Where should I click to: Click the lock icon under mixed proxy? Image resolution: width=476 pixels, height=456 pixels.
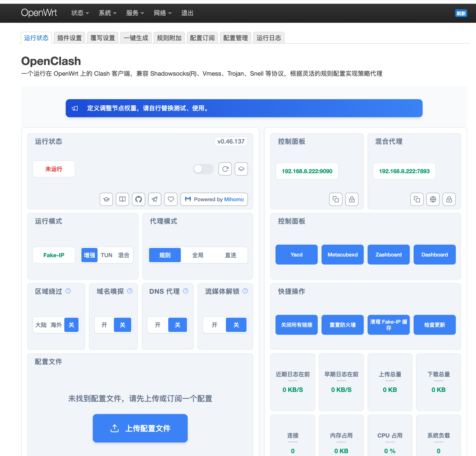tap(449, 199)
